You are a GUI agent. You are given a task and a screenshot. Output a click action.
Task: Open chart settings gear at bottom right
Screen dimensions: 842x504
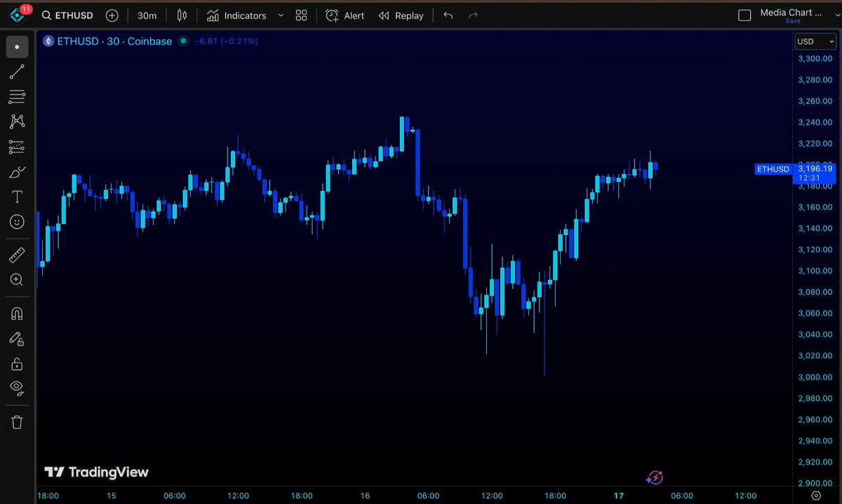pyautogui.click(x=815, y=496)
